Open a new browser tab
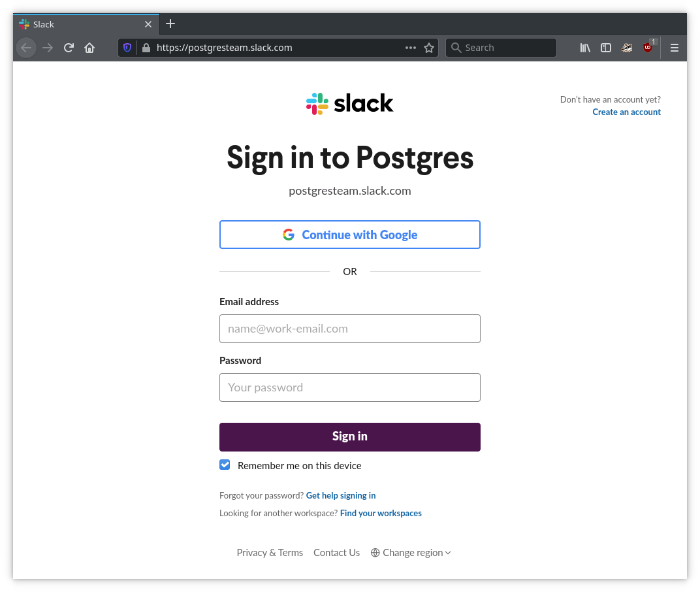Viewport: 700px width, 592px height. pos(170,24)
